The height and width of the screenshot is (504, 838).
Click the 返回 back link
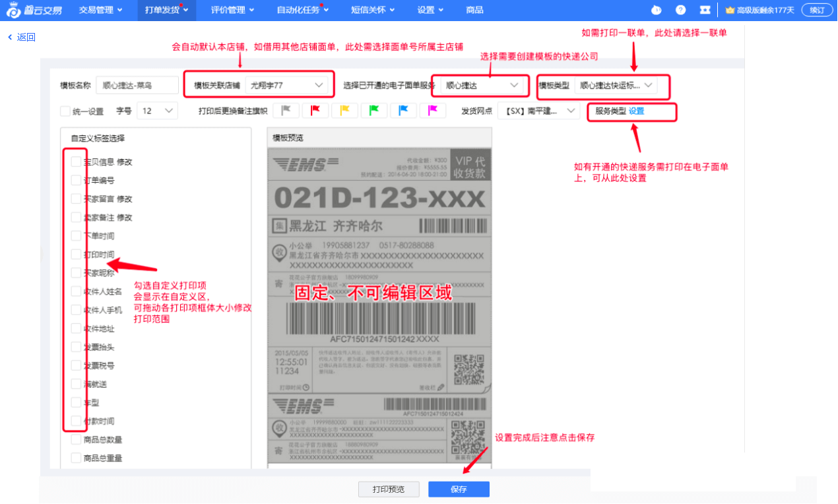tap(26, 37)
